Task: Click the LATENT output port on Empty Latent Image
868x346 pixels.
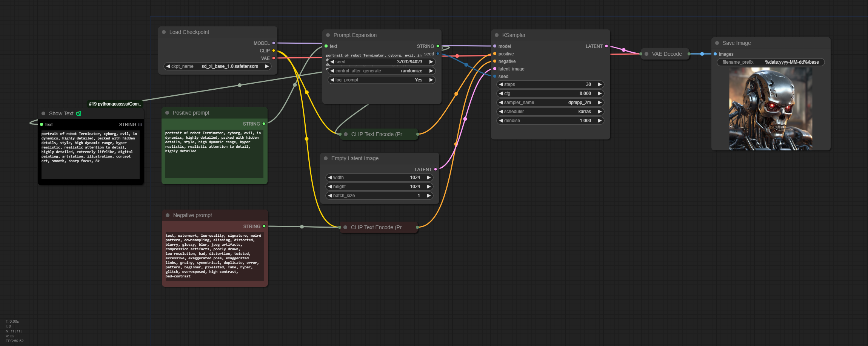Action: (436, 169)
